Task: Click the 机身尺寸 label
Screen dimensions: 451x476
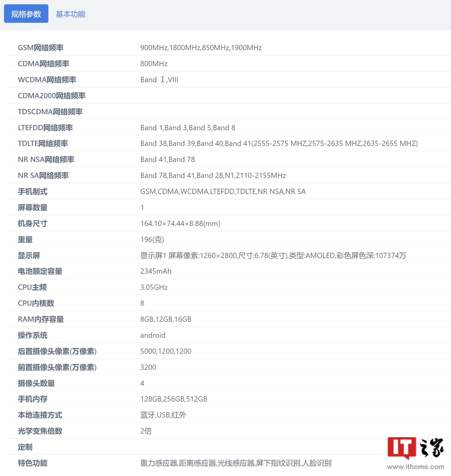Action: tap(33, 223)
